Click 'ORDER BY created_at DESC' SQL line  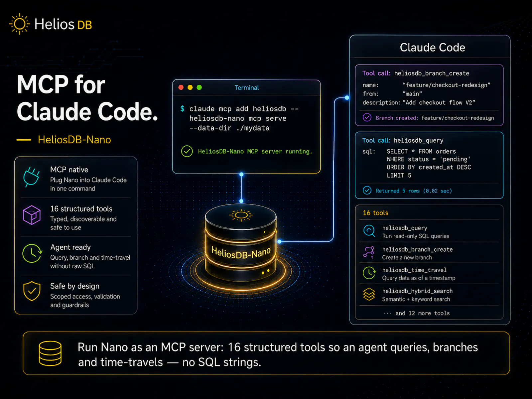429,167
